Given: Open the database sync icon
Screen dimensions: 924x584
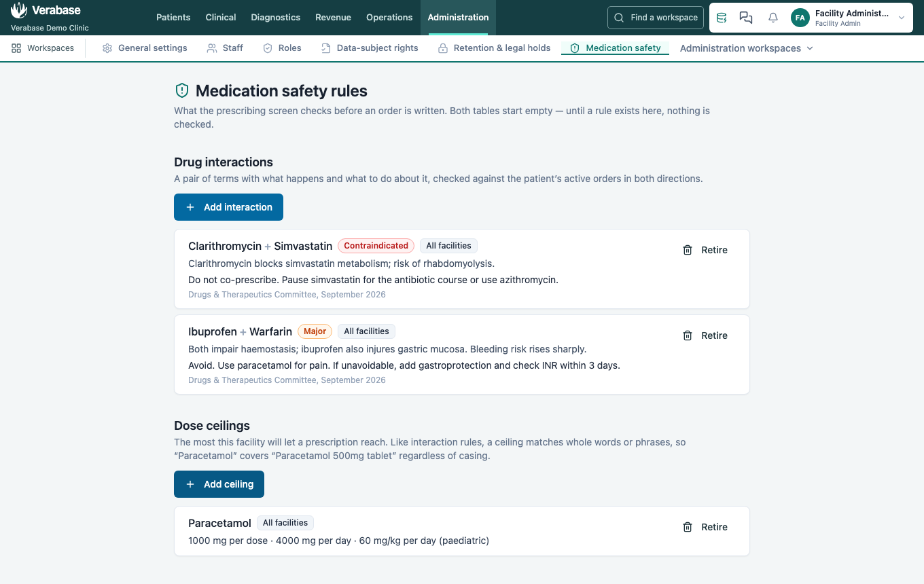Looking at the screenshot, I should tap(722, 18).
